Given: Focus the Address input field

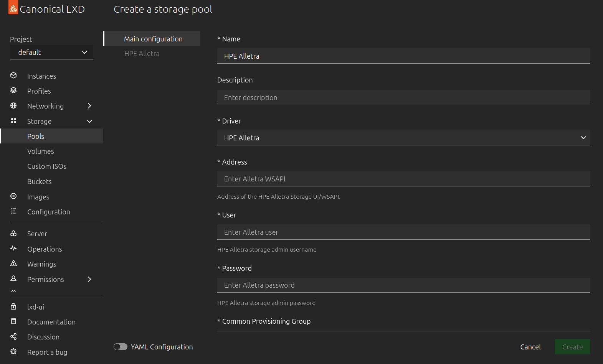Looking at the screenshot, I should pos(403,179).
